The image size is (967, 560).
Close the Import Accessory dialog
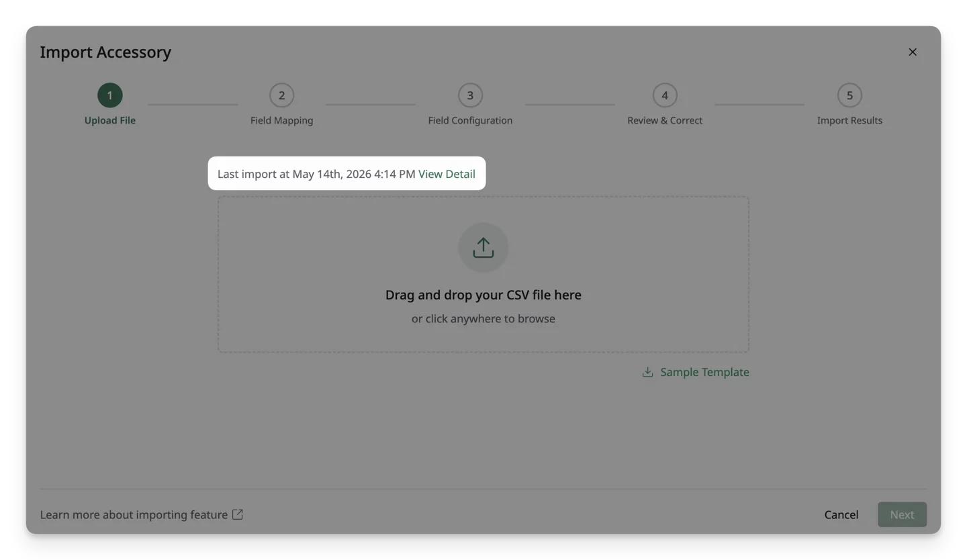[x=913, y=52]
